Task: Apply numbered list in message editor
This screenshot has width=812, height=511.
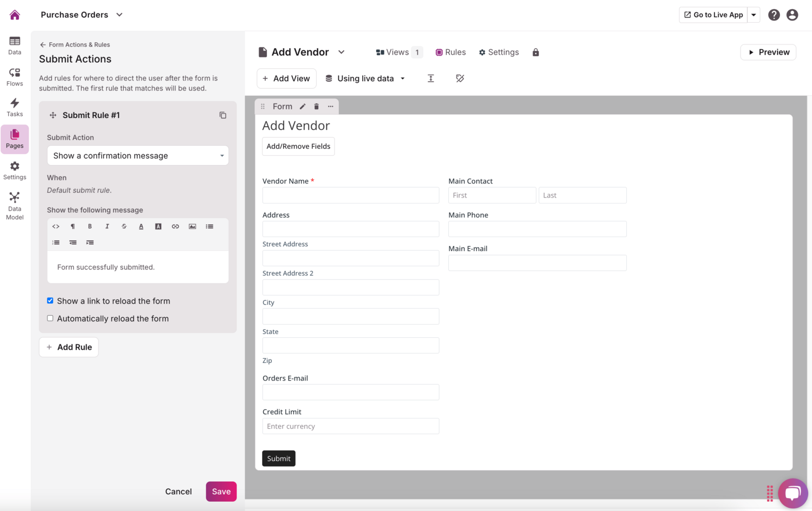Action: [56, 243]
